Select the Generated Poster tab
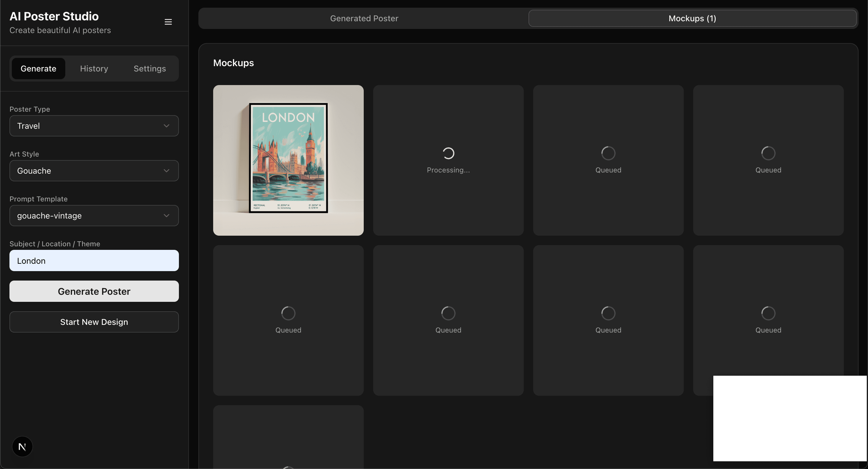Screen dimensions: 868x469 (x=364, y=18)
